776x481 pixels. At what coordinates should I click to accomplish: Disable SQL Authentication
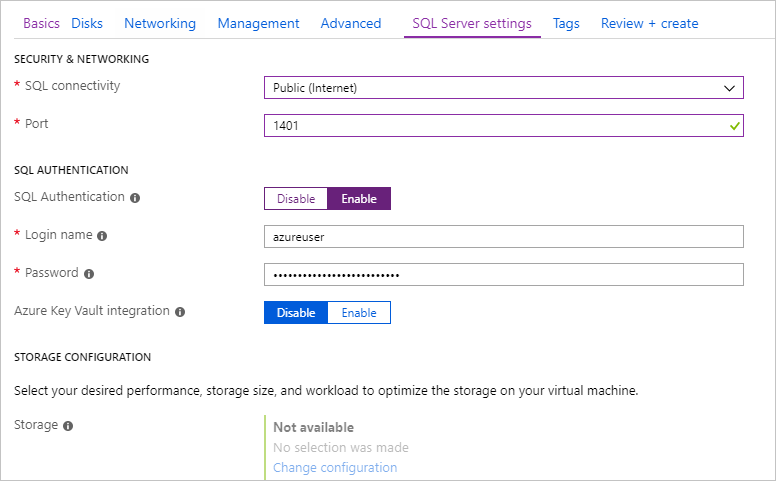coord(296,199)
